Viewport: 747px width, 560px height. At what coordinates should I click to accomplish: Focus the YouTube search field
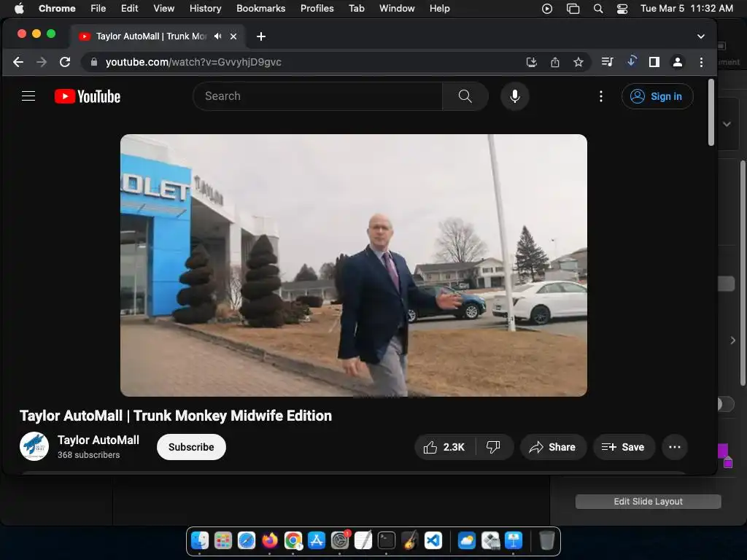[x=318, y=96]
